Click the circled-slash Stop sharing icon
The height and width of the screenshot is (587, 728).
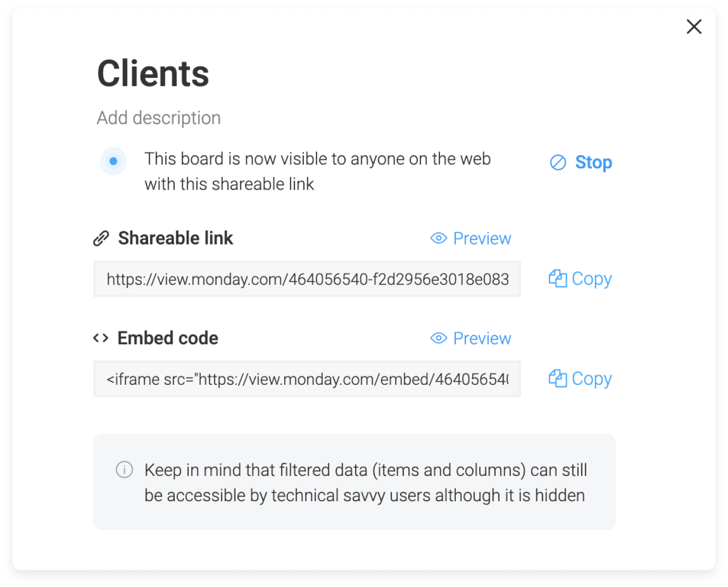click(558, 162)
